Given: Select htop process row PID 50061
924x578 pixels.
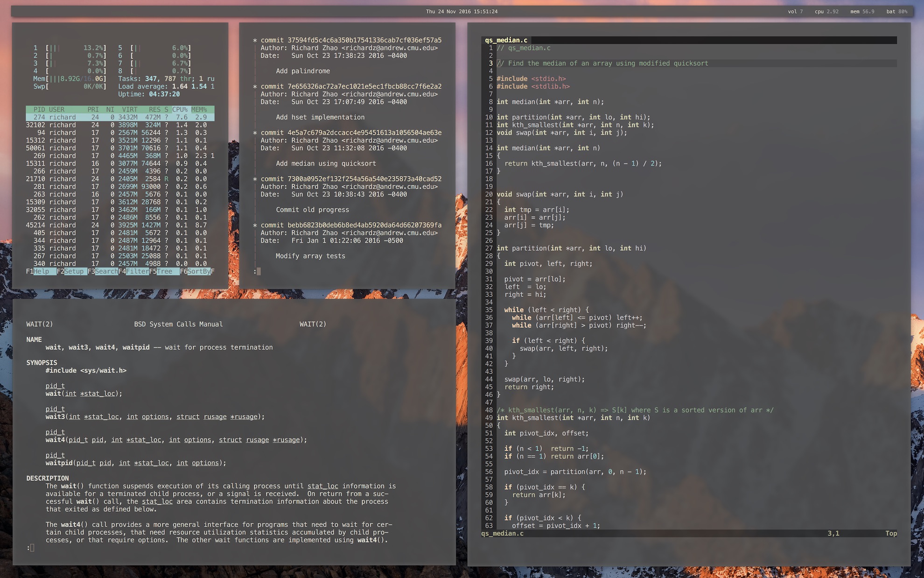Looking at the screenshot, I should click(x=120, y=148).
